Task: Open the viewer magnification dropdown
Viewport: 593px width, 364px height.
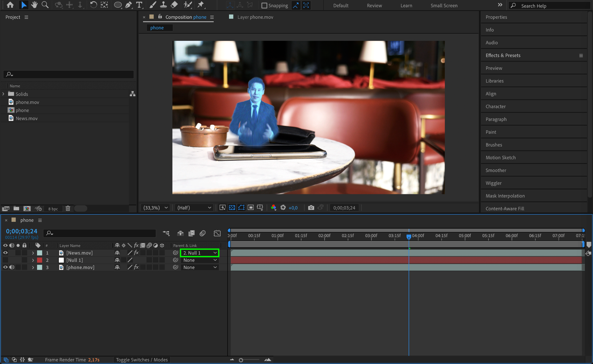Action: click(156, 208)
